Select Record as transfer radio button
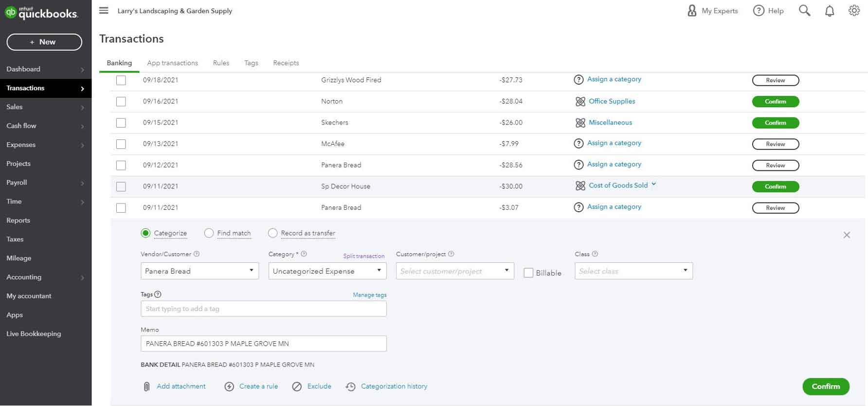 (272, 233)
